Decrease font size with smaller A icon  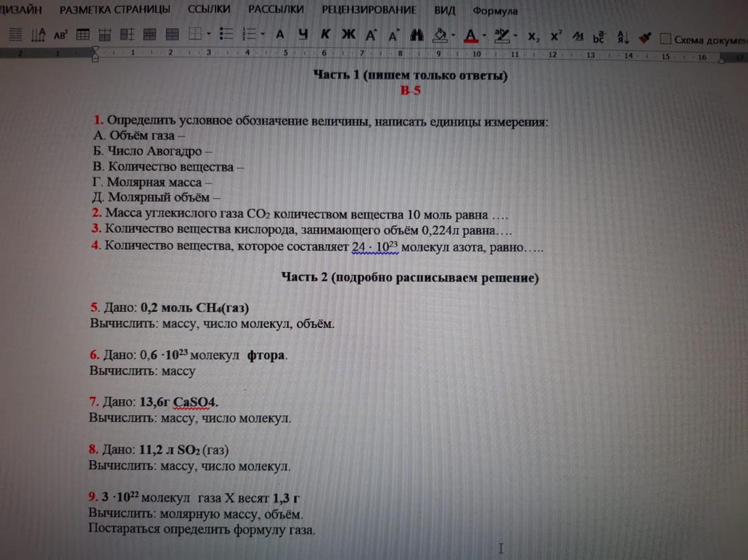point(394,35)
